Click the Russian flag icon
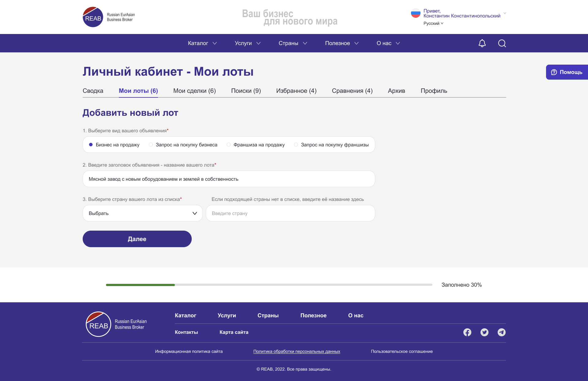This screenshot has width=588, height=381. (x=416, y=13)
